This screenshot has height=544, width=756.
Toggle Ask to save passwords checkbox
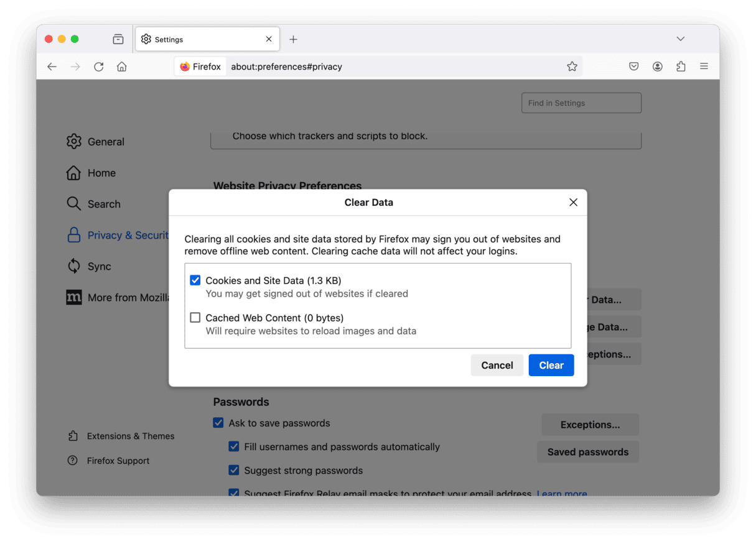218,423
